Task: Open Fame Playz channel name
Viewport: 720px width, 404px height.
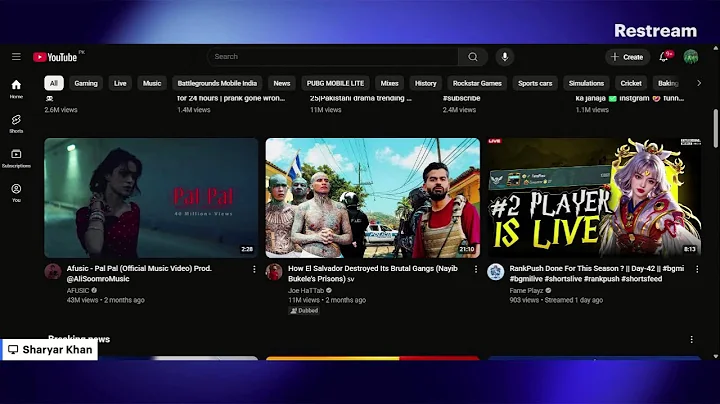Action: 526,290
